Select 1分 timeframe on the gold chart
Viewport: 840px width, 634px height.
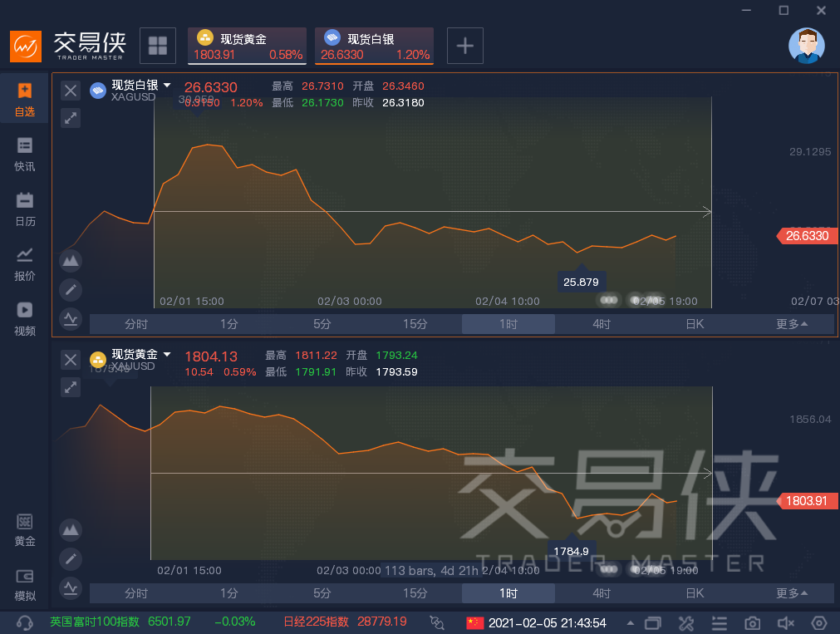click(x=229, y=593)
